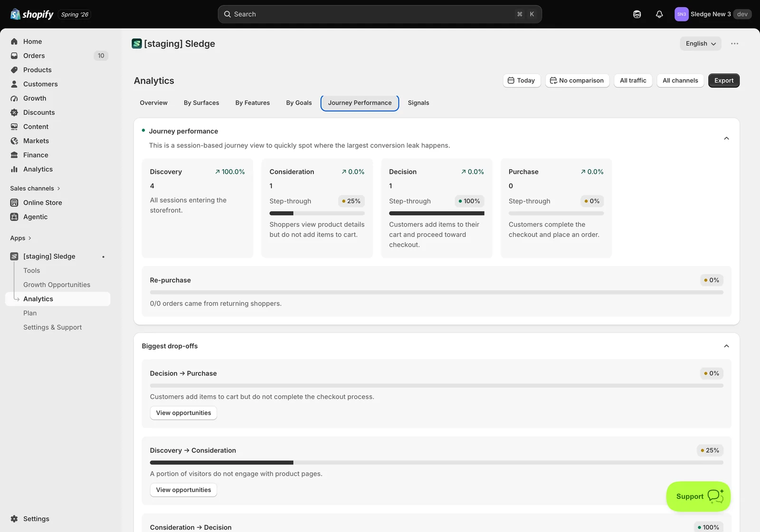
Task: Click the Consideration step-through progress bar
Action: [x=317, y=213]
